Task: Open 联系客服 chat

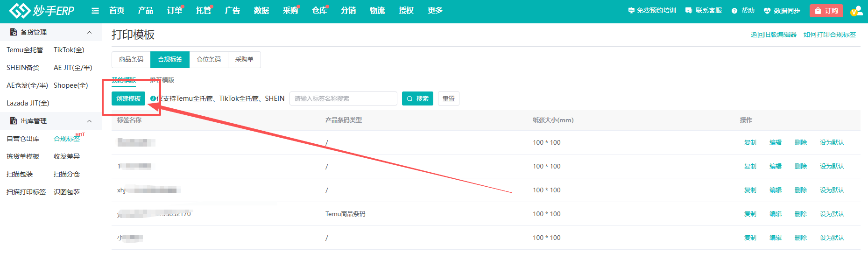Action: click(x=704, y=10)
